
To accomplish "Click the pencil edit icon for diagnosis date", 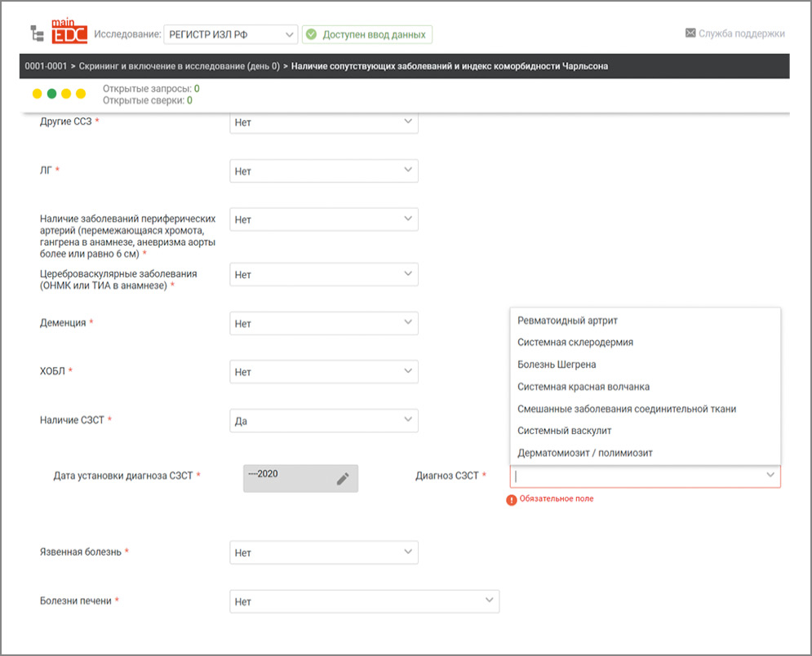I will tap(343, 479).
